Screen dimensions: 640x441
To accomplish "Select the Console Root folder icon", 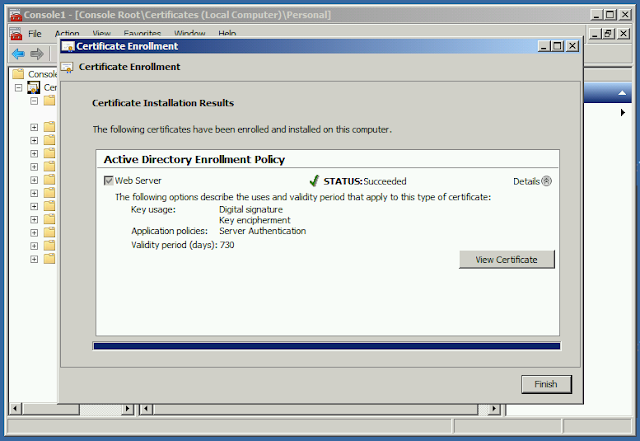I will coord(18,74).
